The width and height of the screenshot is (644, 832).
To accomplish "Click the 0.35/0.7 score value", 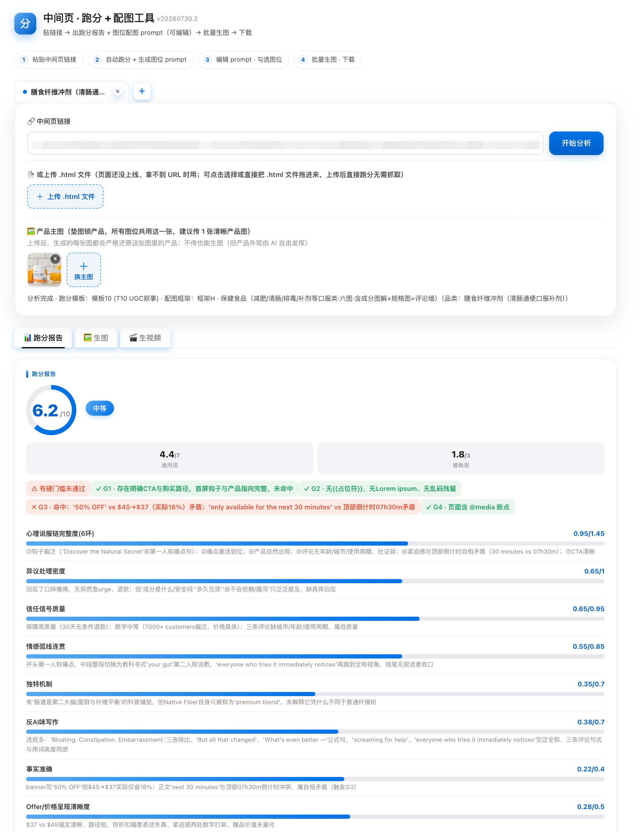I will coord(591,684).
